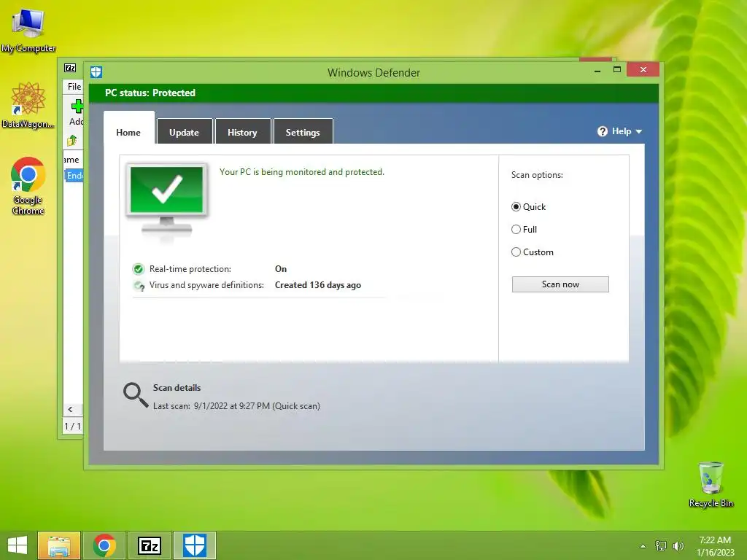747x560 pixels.
Task: Click the green Add plus icon in 7-Zip
Action: point(77,106)
